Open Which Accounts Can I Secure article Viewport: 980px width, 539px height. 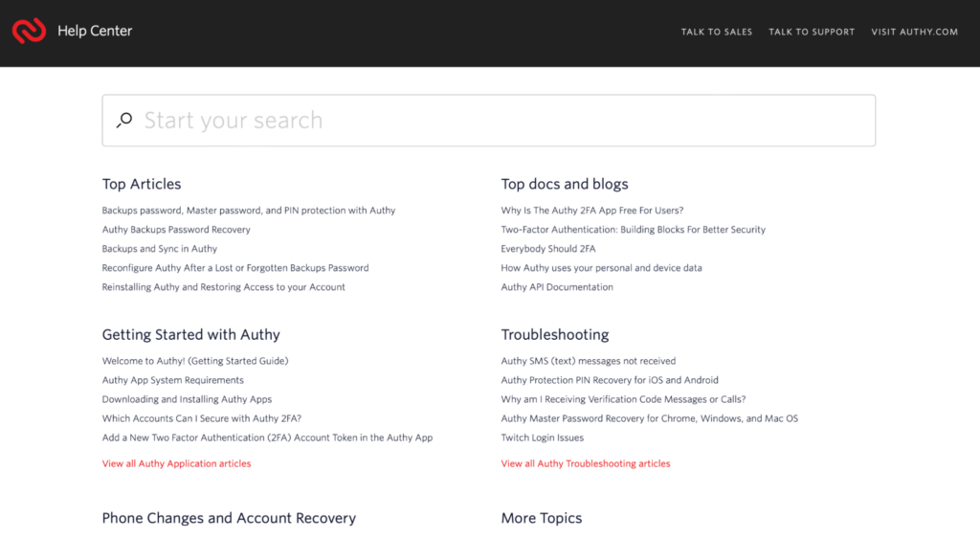[x=201, y=418]
